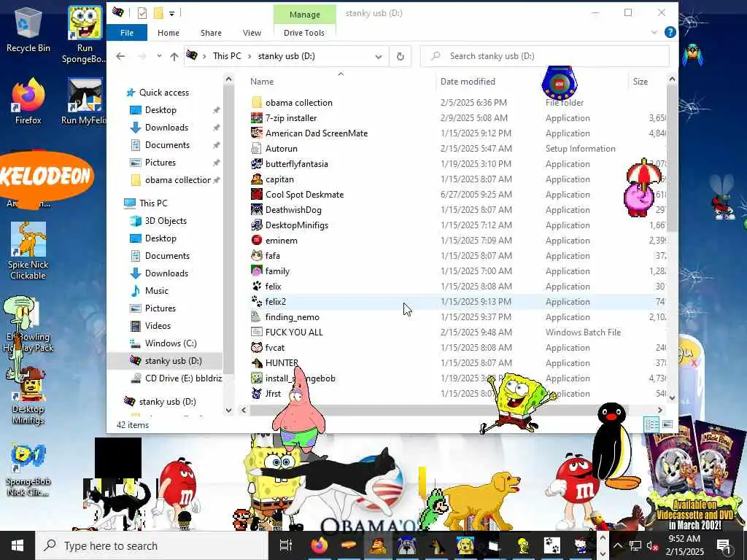Select This PC in navigation pane
This screenshot has height=560, width=747.
pyautogui.click(x=153, y=203)
